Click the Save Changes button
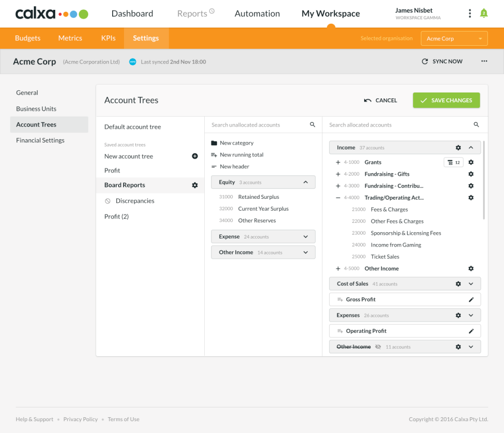Screen dimensions: 504x433 tap(446, 100)
